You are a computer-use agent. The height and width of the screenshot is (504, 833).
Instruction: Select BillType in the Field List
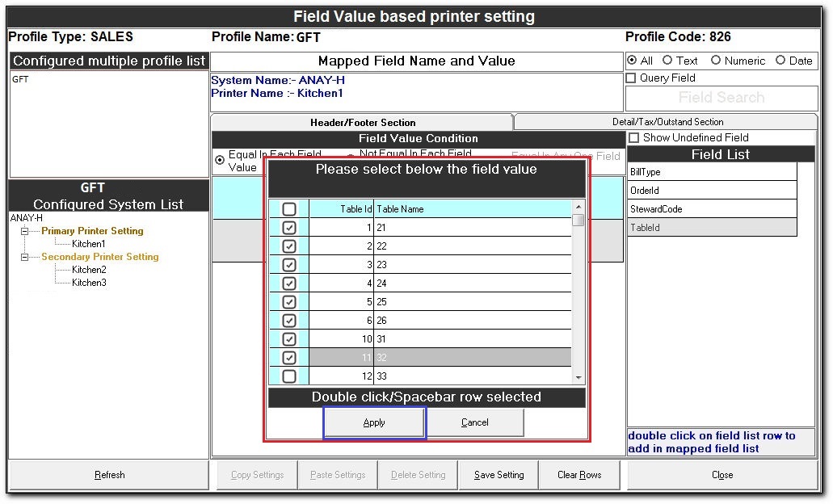(712, 172)
